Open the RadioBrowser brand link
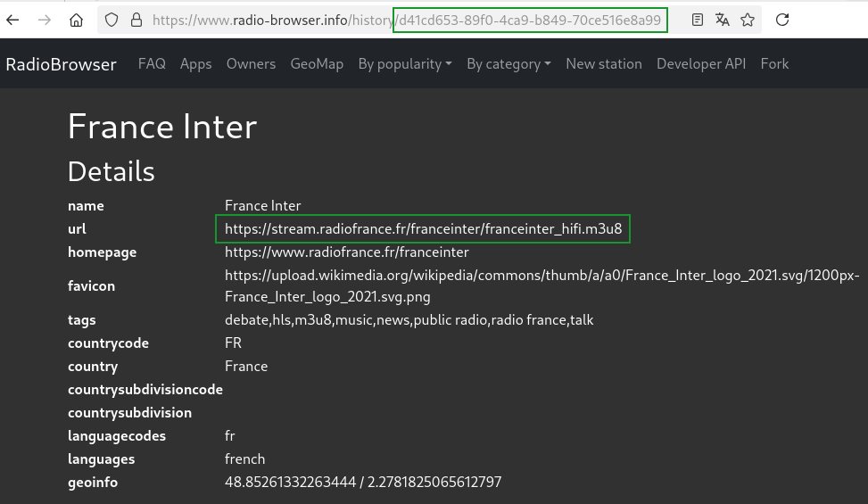Viewport: 868px width, 504px height. point(61,64)
